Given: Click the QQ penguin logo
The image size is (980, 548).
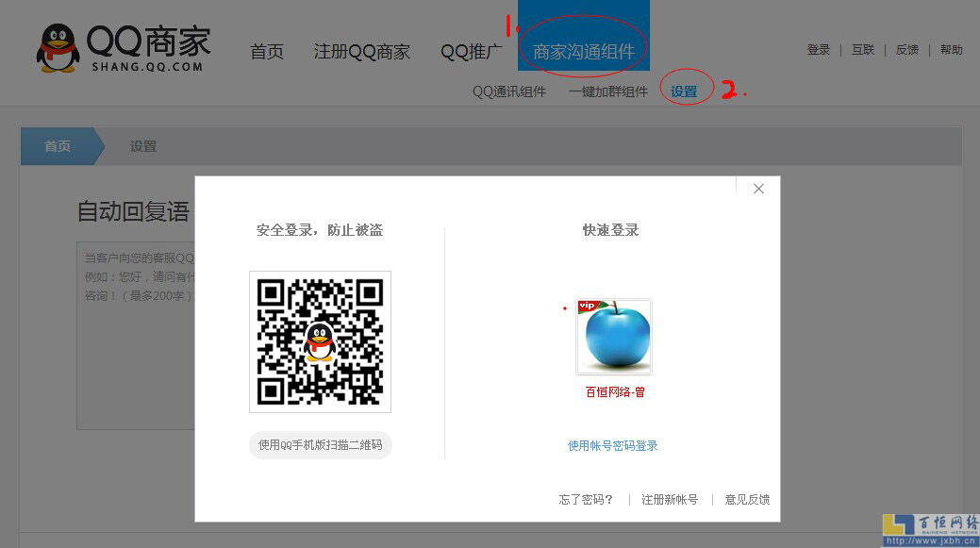Looking at the screenshot, I should (57, 45).
